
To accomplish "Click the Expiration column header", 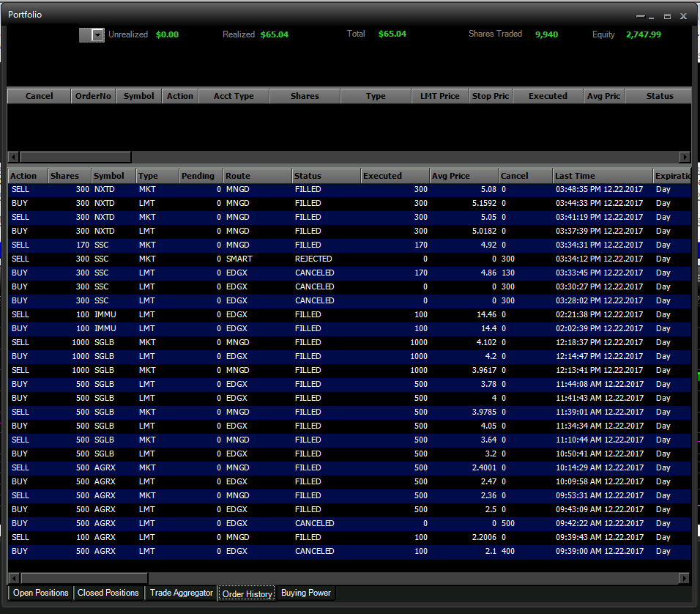I will click(x=672, y=176).
